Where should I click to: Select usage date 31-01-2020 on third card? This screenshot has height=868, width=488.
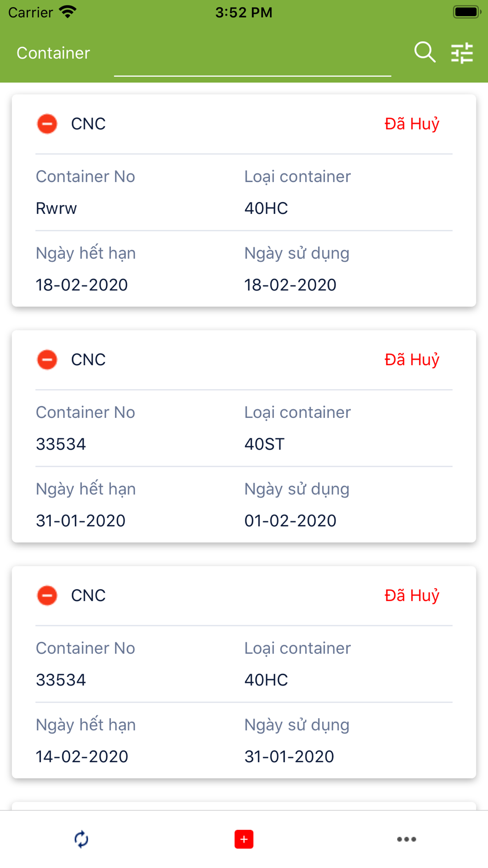point(289,757)
